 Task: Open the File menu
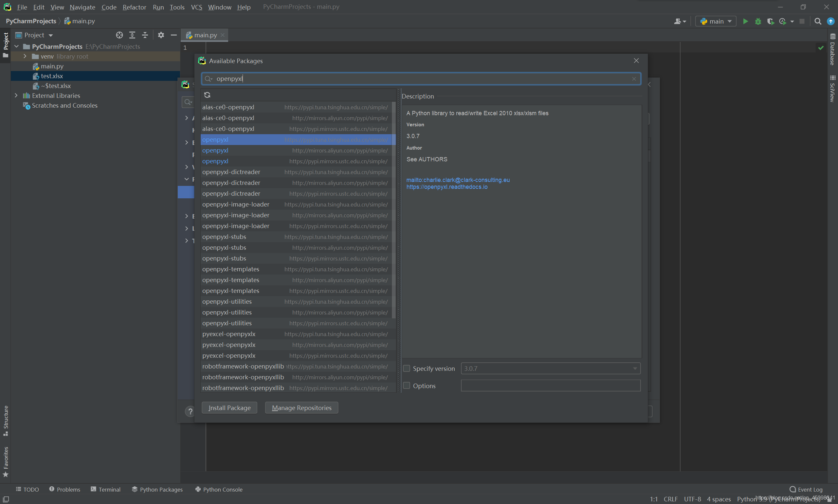(22, 7)
